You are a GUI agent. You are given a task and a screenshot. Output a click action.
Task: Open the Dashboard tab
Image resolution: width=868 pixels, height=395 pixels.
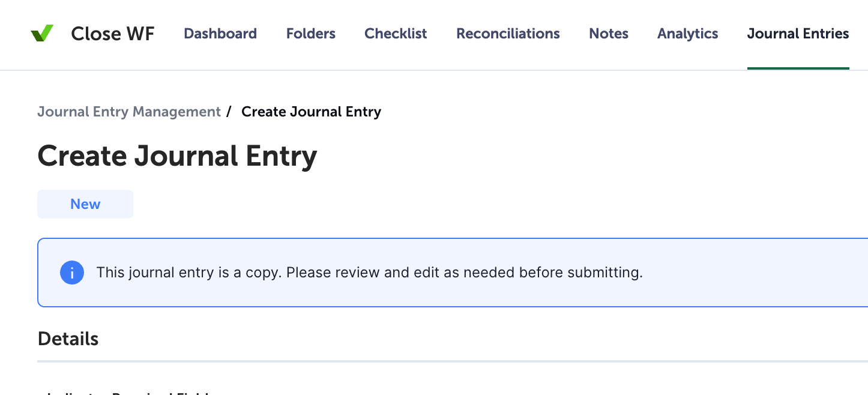(x=220, y=34)
